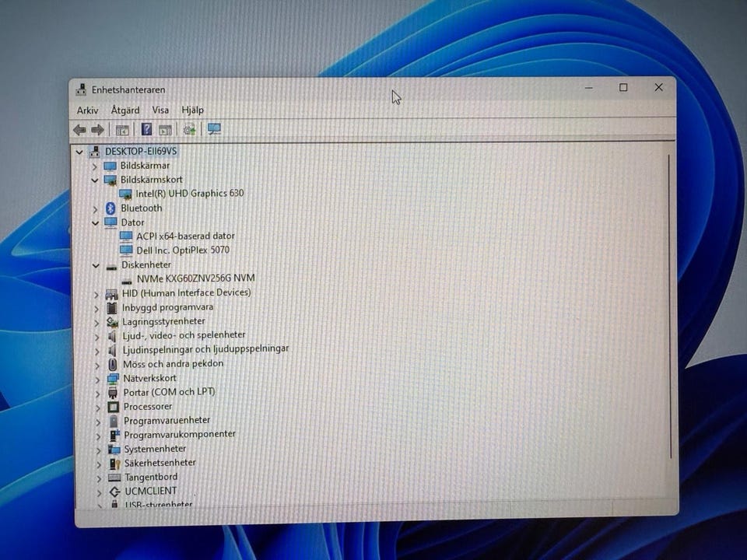The image size is (747, 560).
Task: Select the ACPI x64-baserad dator entry
Action: coord(185,236)
